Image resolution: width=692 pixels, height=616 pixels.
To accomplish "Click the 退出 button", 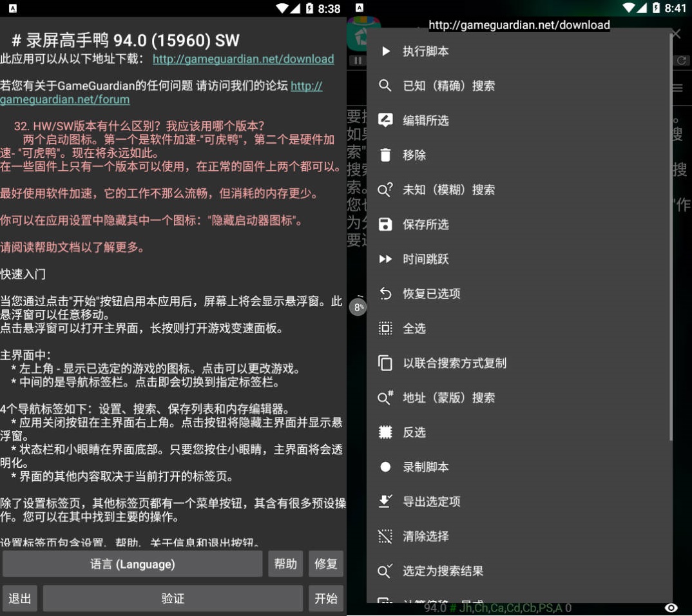I will [20, 599].
